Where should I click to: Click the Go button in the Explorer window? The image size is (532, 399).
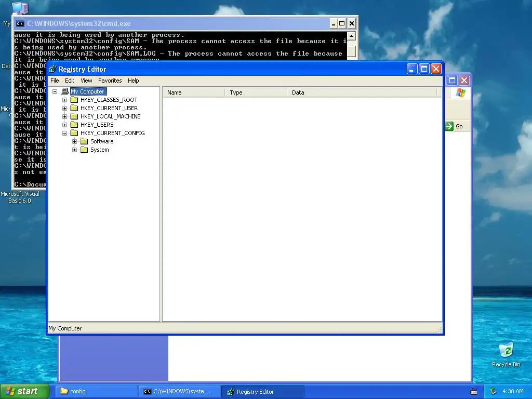(x=455, y=127)
